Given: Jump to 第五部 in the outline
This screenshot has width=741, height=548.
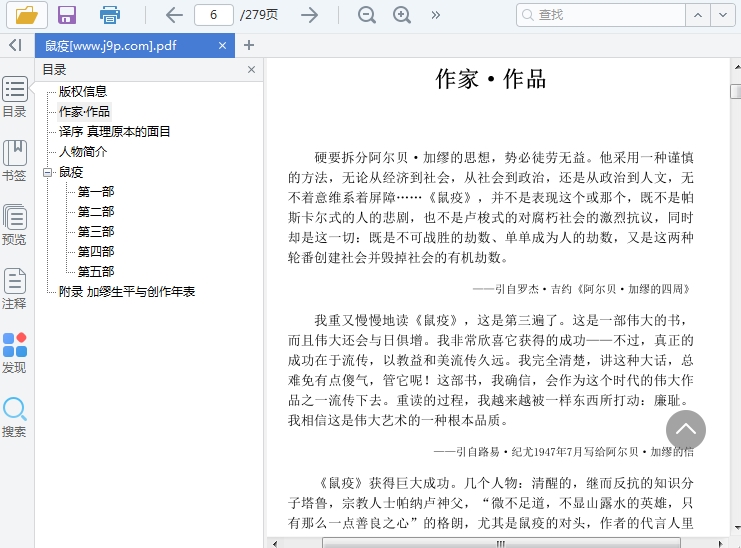Looking at the screenshot, I should click(96, 272).
